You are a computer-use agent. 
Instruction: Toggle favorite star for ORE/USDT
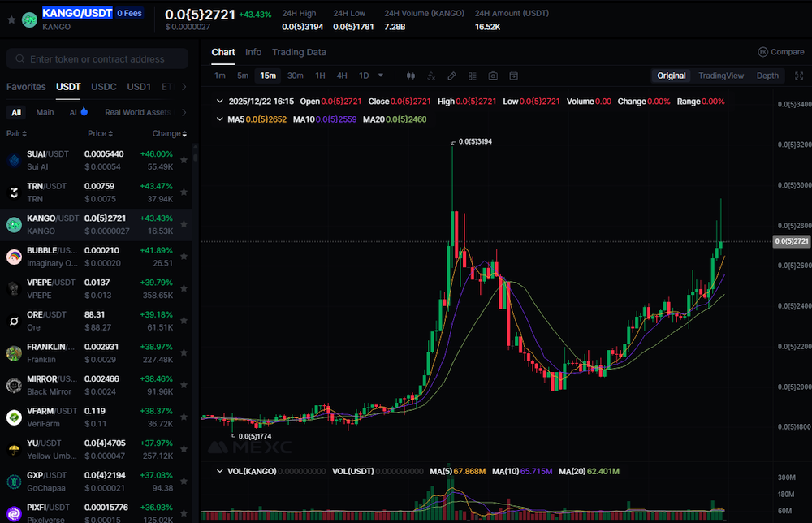(184, 321)
